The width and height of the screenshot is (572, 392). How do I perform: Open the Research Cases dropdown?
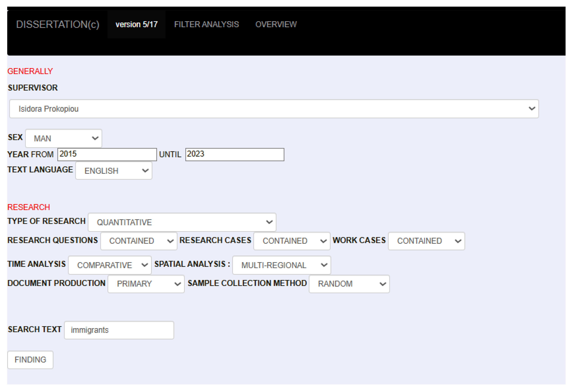click(x=291, y=241)
